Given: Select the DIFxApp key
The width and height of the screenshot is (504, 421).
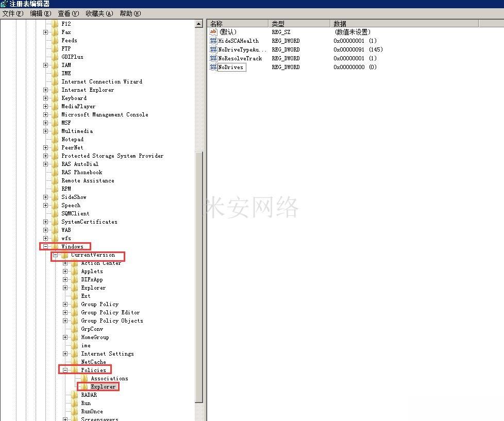Looking at the screenshot, I should [92, 280].
